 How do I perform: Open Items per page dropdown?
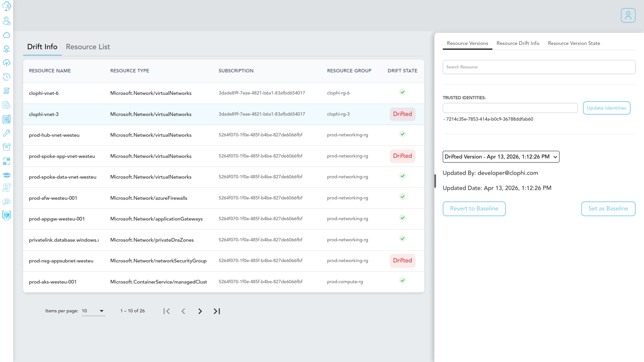[93, 311]
